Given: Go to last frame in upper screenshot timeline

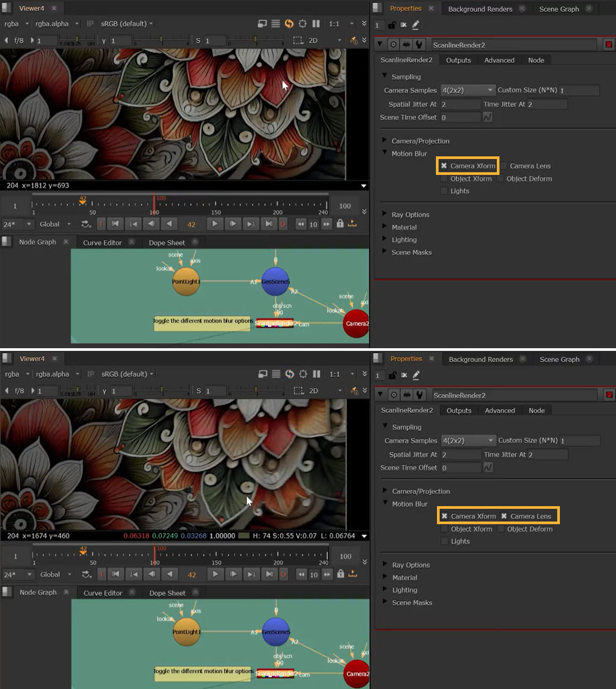Looking at the screenshot, I should (269, 224).
